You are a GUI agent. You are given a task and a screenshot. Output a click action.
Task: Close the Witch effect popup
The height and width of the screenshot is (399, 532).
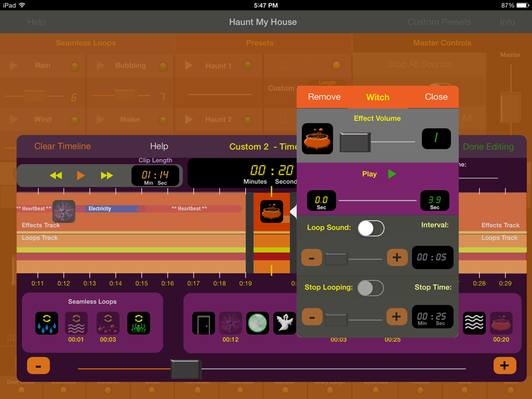click(436, 97)
